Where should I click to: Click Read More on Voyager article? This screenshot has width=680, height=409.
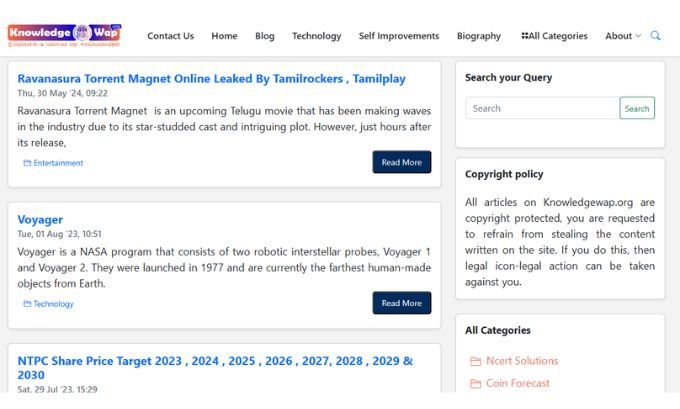point(402,303)
